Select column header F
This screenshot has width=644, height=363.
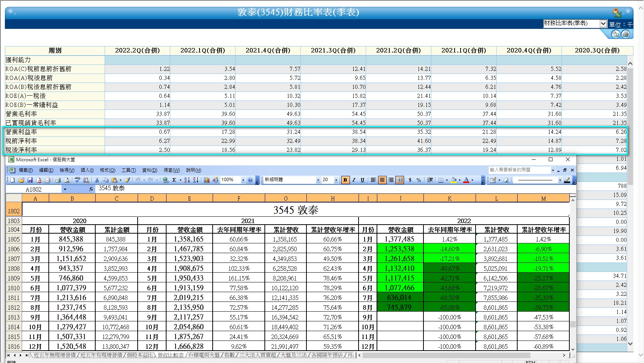tap(239, 198)
